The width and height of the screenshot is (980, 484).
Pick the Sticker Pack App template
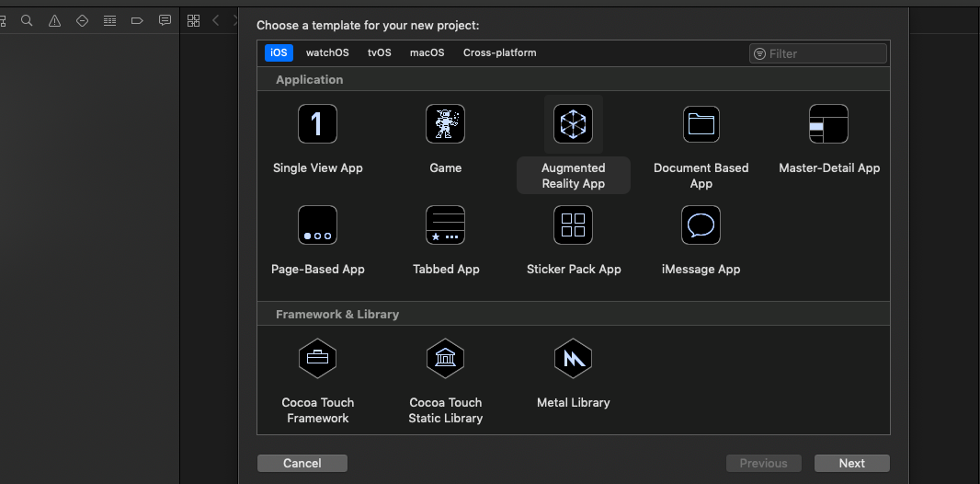pyautogui.click(x=573, y=225)
